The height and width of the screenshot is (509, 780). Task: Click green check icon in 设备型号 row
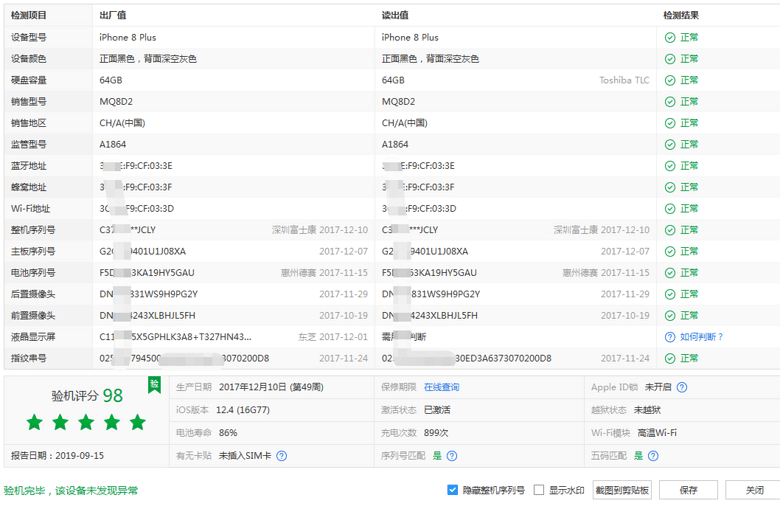click(670, 38)
